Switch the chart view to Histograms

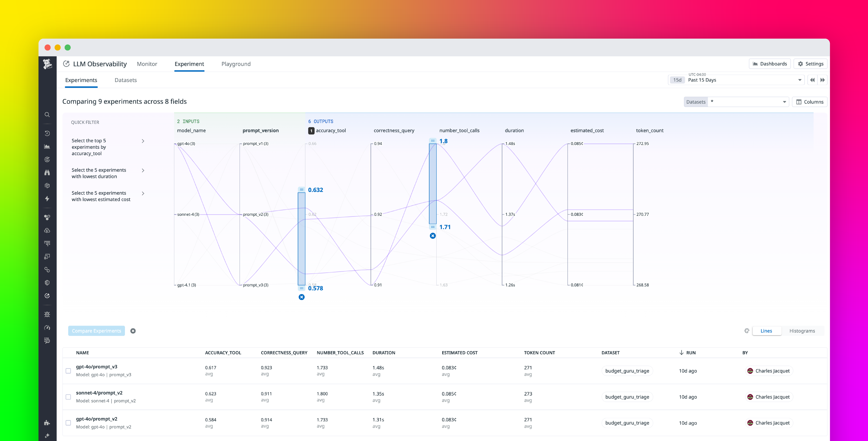pos(802,331)
